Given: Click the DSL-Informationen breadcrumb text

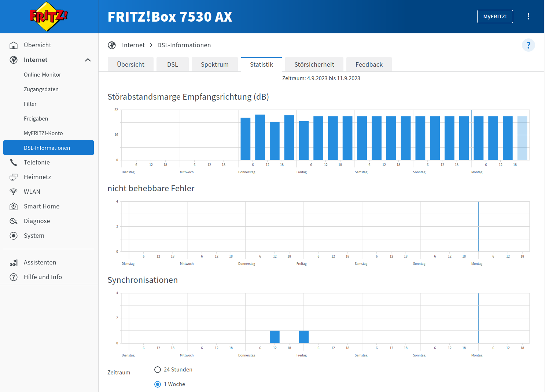Looking at the screenshot, I should [184, 45].
